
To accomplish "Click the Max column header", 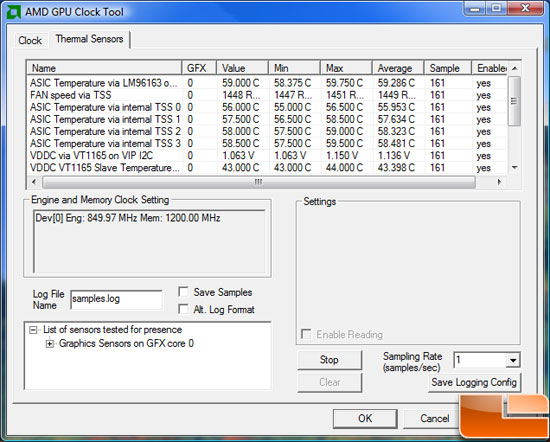I will (346, 68).
